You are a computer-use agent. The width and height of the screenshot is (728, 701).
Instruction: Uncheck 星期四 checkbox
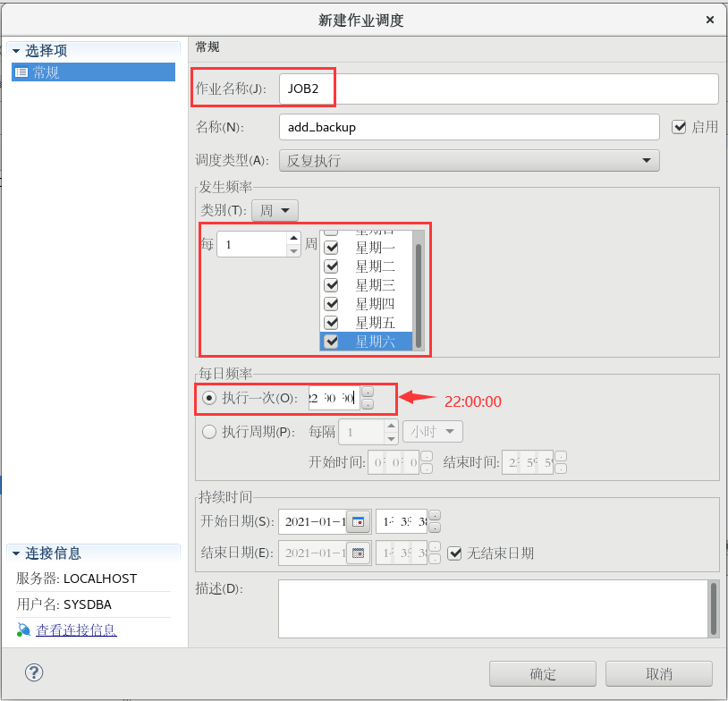click(331, 304)
